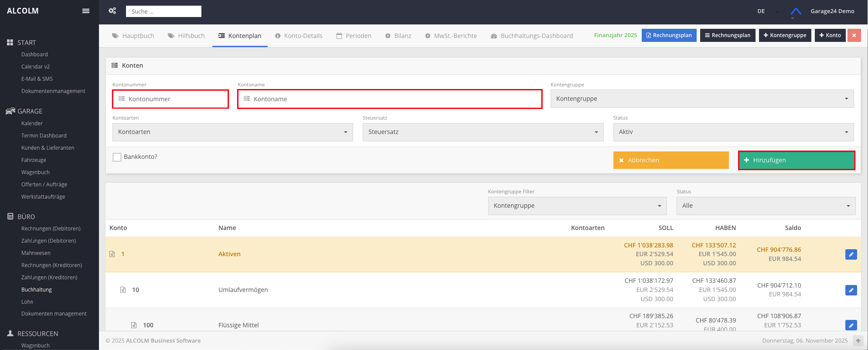Open the Bilanz tab
The height and width of the screenshot is (350, 868).
(x=398, y=36)
